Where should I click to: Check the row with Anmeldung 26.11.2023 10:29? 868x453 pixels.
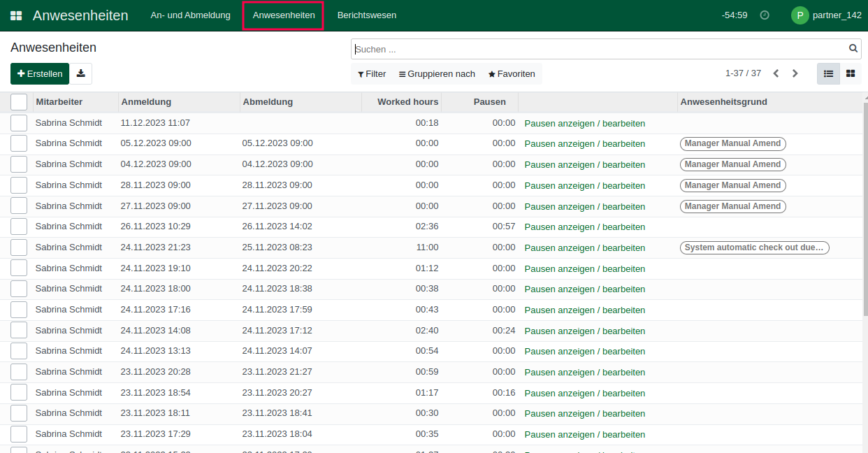pyautogui.click(x=19, y=226)
